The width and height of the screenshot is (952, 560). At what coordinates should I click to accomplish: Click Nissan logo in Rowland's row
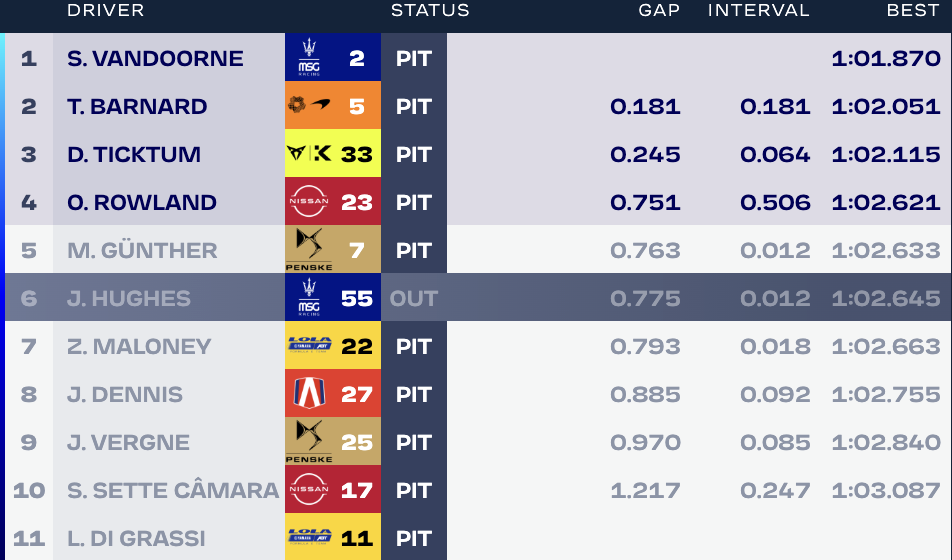(309, 201)
